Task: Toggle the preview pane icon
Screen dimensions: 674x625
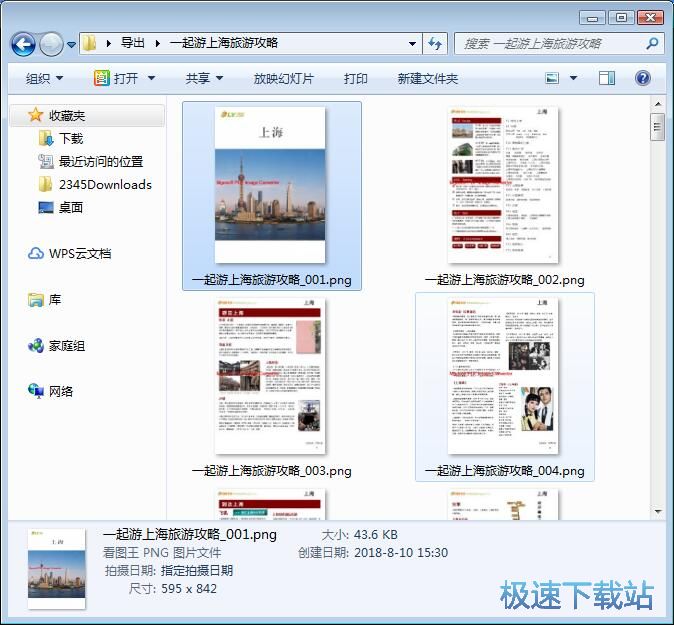Action: (x=607, y=78)
